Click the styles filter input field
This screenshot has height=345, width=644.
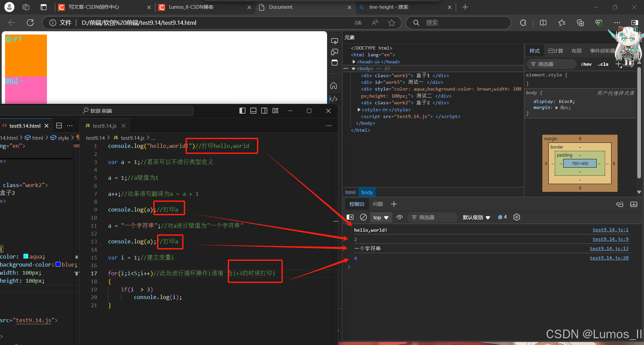[552, 64]
